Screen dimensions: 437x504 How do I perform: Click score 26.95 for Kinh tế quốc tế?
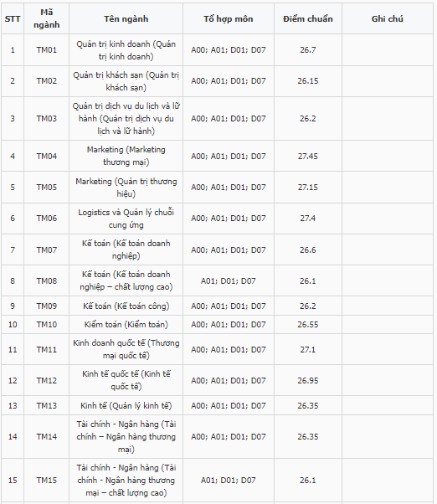click(308, 380)
